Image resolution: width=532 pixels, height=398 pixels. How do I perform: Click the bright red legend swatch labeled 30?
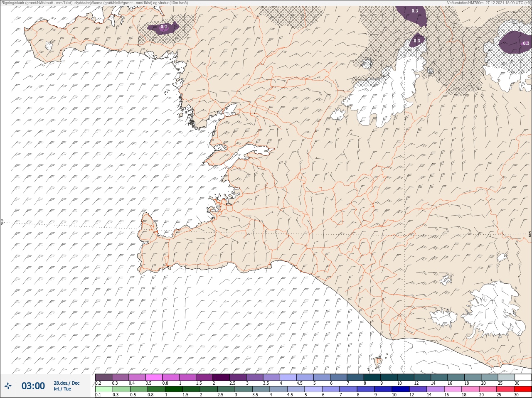click(x=524, y=389)
